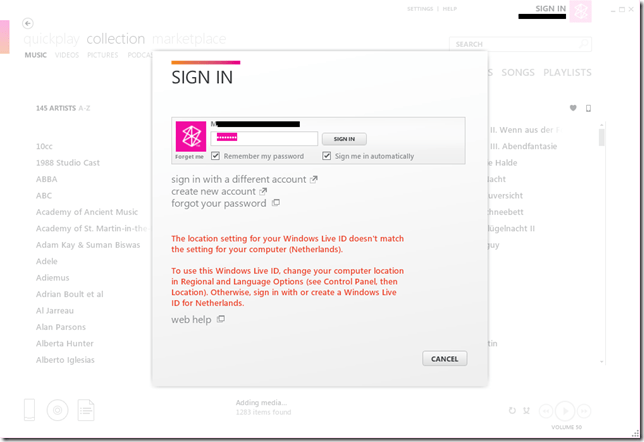Switch to the marketplace tab

pyautogui.click(x=187, y=39)
